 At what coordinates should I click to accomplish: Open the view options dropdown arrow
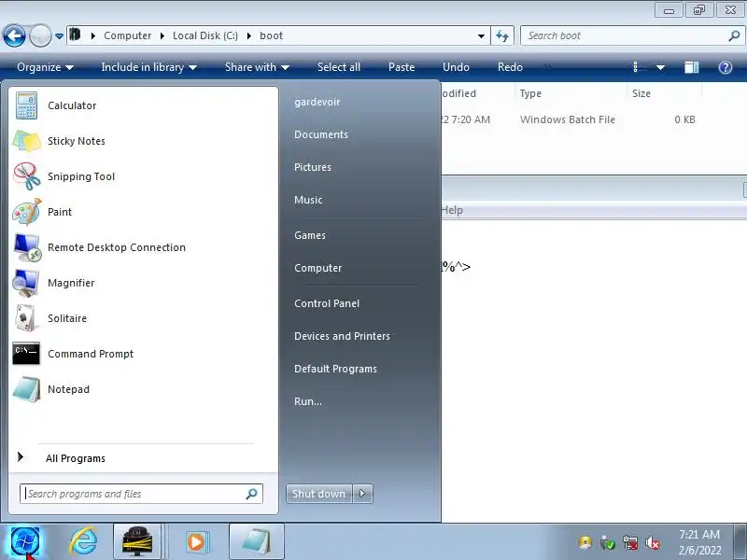point(660,67)
